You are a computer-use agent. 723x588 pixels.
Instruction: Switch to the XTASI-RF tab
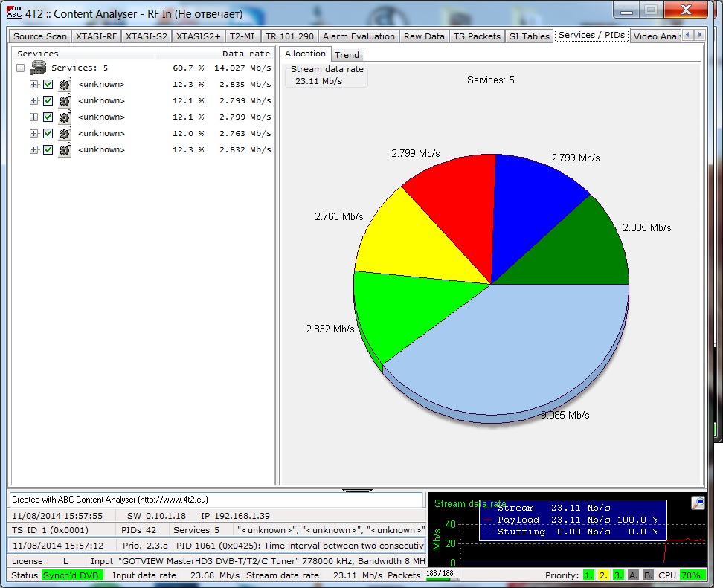(x=96, y=36)
